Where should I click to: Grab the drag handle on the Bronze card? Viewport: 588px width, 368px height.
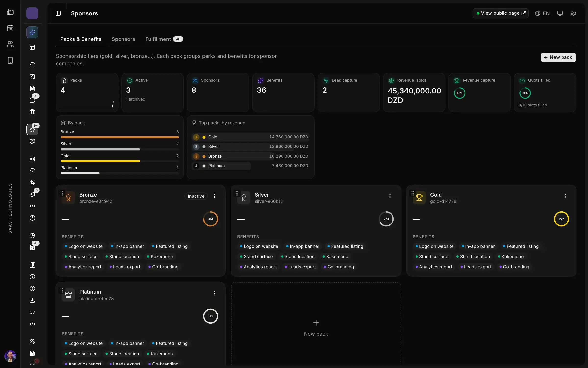click(x=62, y=193)
